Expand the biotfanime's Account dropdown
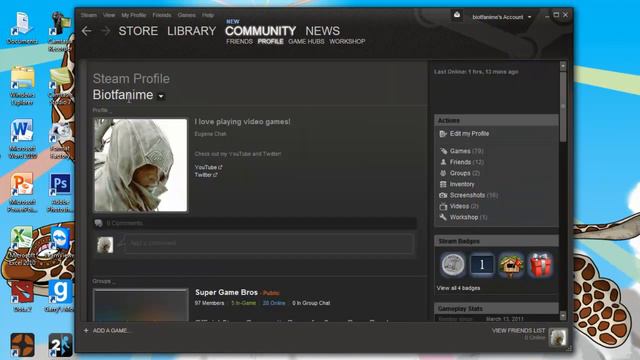 (502, 17)
